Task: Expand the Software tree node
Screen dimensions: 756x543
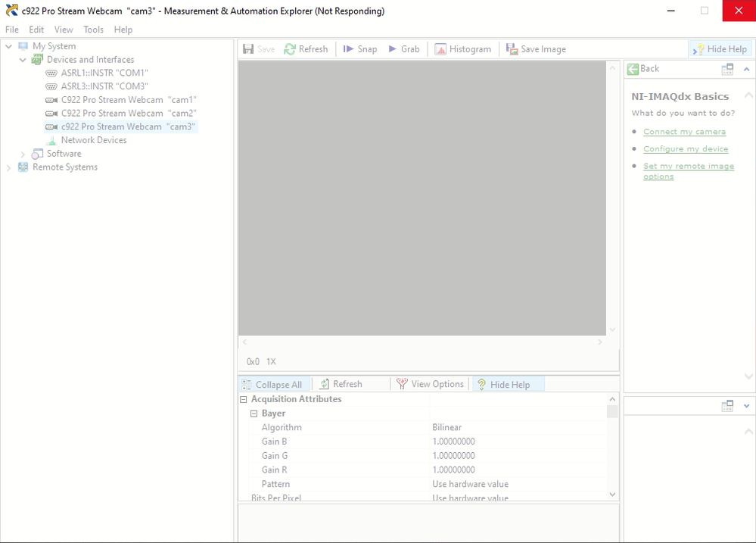Action: (x=23, y=154)
